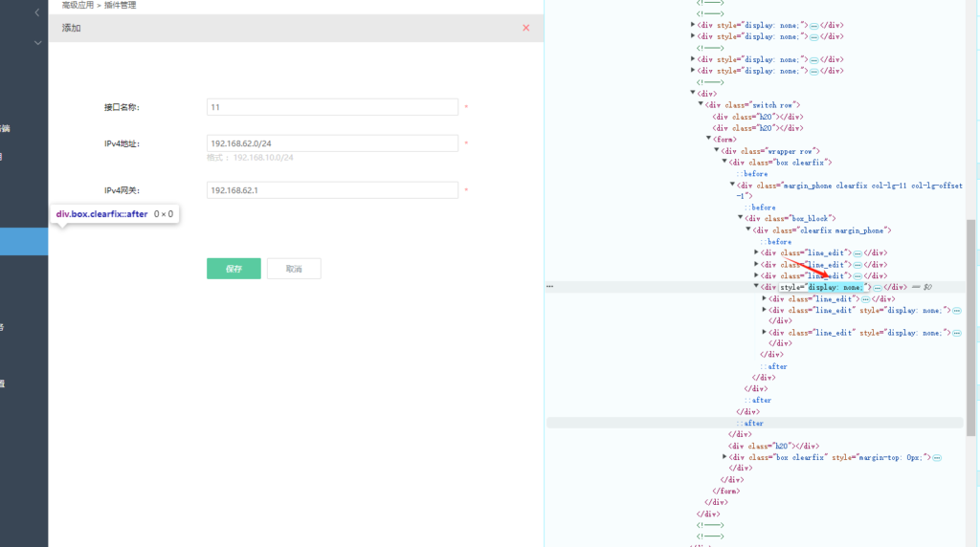980x547 pixels.
Task: Select the wrapper row div text
Action: [770, 151]
